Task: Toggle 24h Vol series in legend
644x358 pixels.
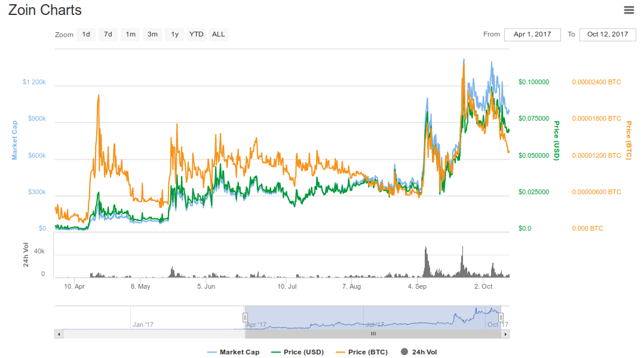Action: 419,352
